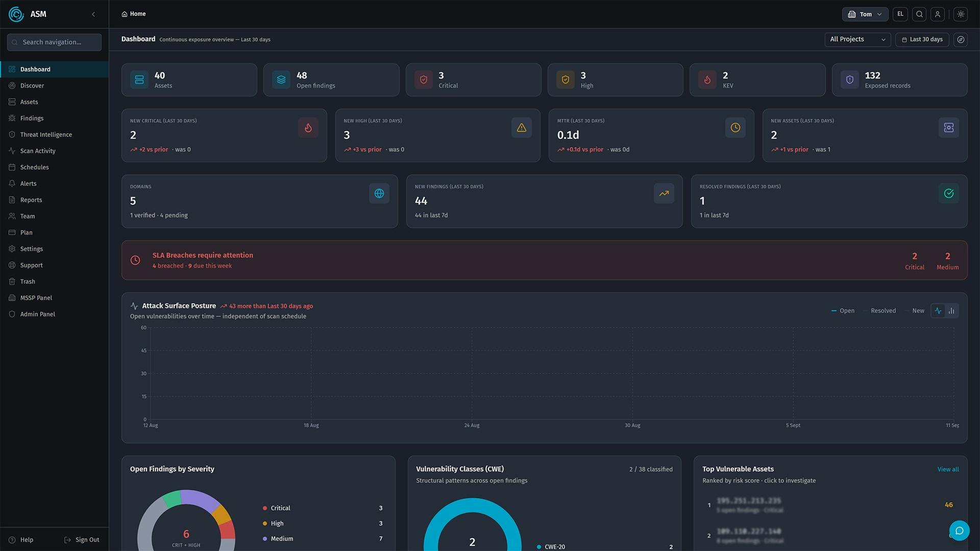Click Sign Out
Viewport: 980px width, 551px height.
pos(82,540)
